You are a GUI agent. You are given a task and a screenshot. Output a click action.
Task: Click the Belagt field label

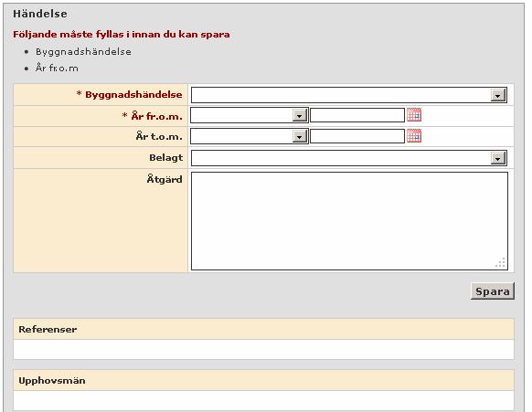tap(166, 158)
